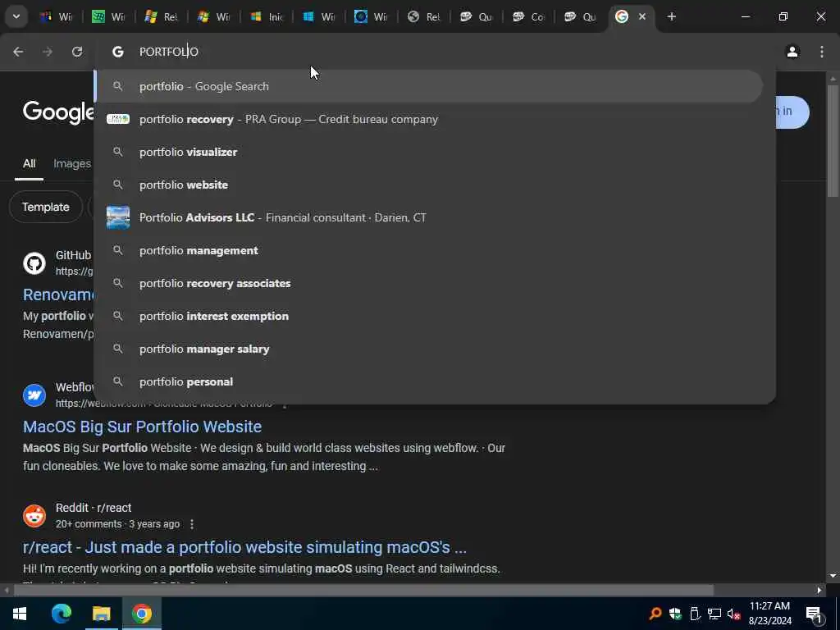Open the Renovamen GitHub result link
The width and height of the screenshot is (840, 630).
tap(58, 294)
